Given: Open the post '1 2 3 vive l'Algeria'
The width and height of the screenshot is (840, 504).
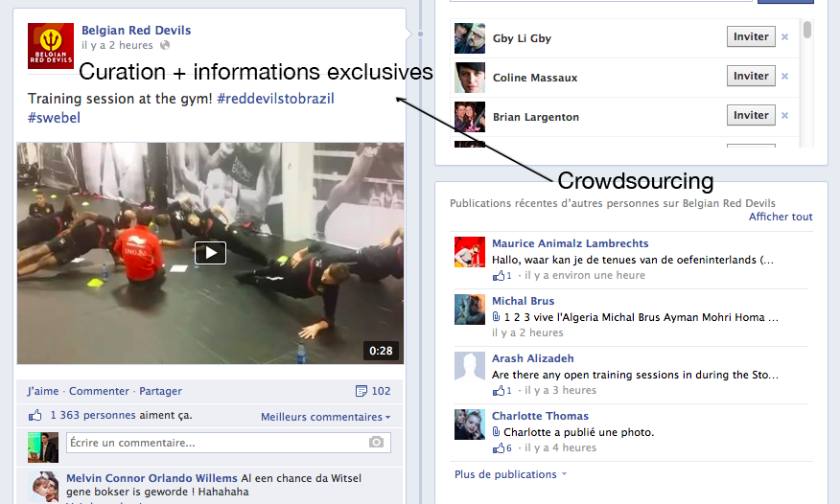Looking at the screenshot, I should click(642, 317).
